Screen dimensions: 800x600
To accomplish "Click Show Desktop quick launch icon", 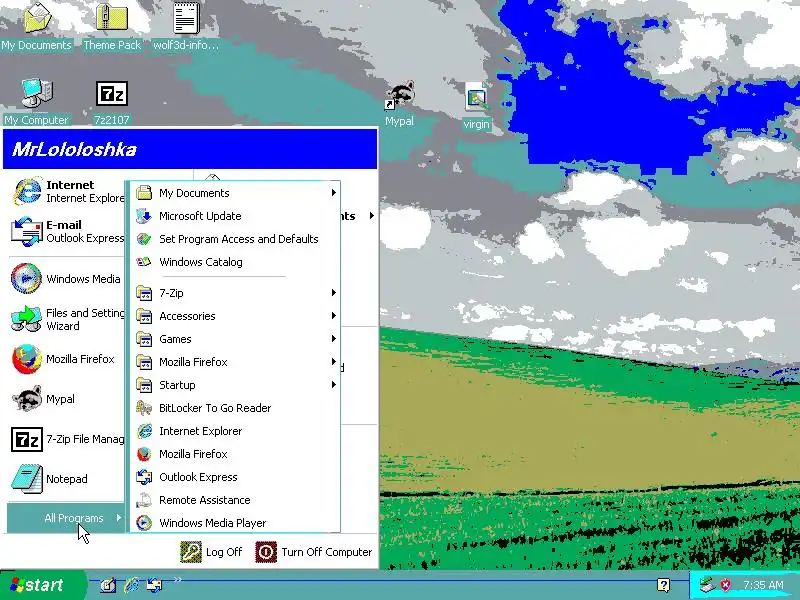I will click(x=108, y=585).
